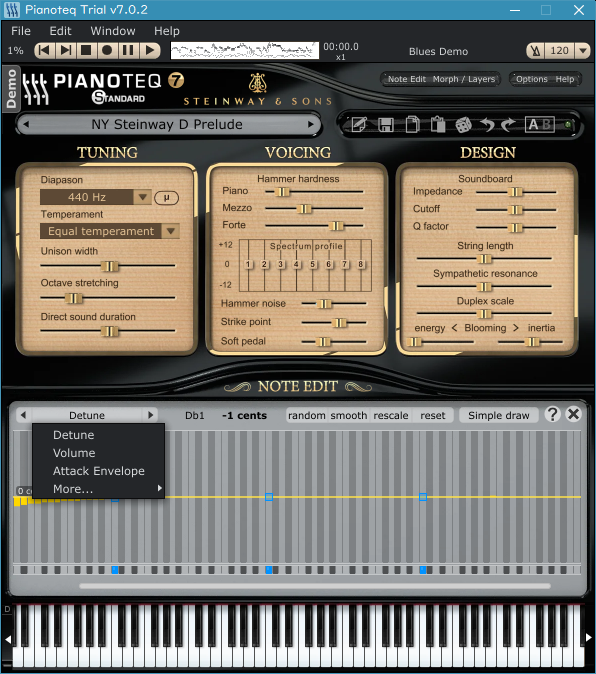Viewport: 596px width, 674px height.
Task: Undo the last change
Action: click(x=487, y=125)
